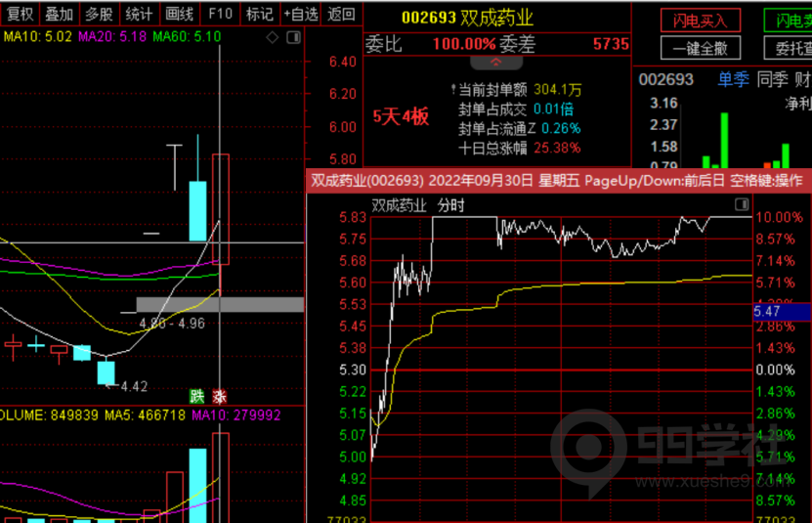Click the MA20: 5.18 indicator label
Image resolution: width=812 pixels, height=523 pixels.
pyautogui.click(x=111, y=37)
